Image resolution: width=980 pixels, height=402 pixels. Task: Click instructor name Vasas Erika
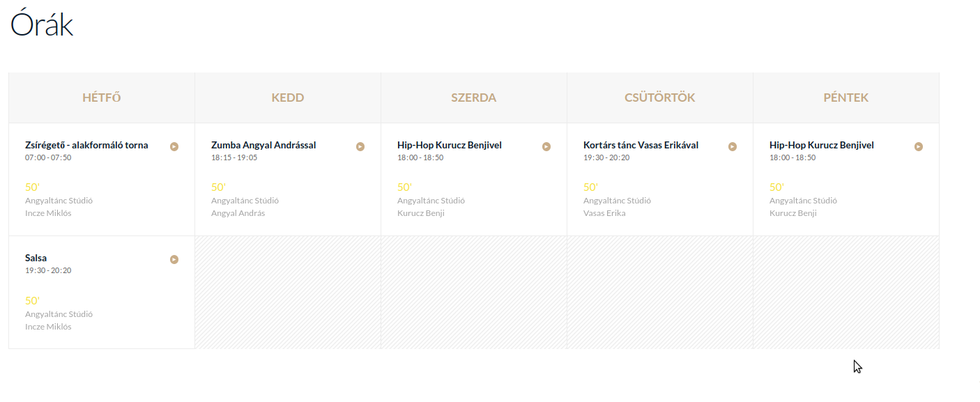[604, 213]
